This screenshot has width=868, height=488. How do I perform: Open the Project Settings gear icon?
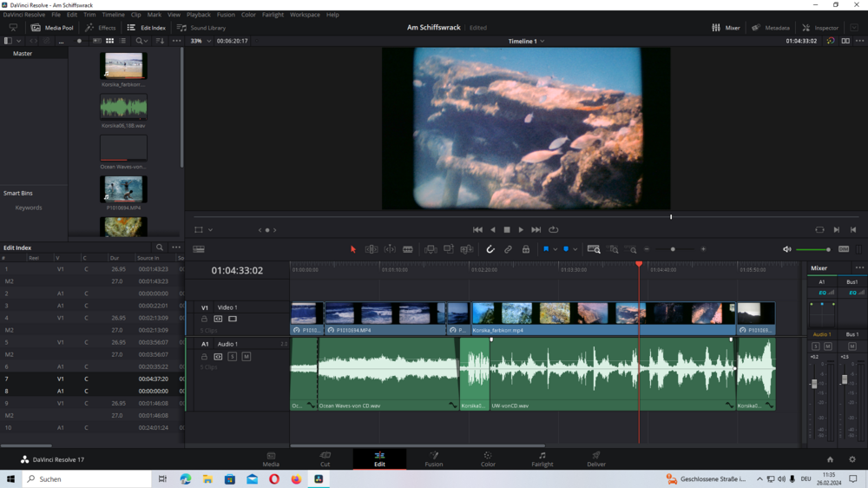(x=852, y=459)
